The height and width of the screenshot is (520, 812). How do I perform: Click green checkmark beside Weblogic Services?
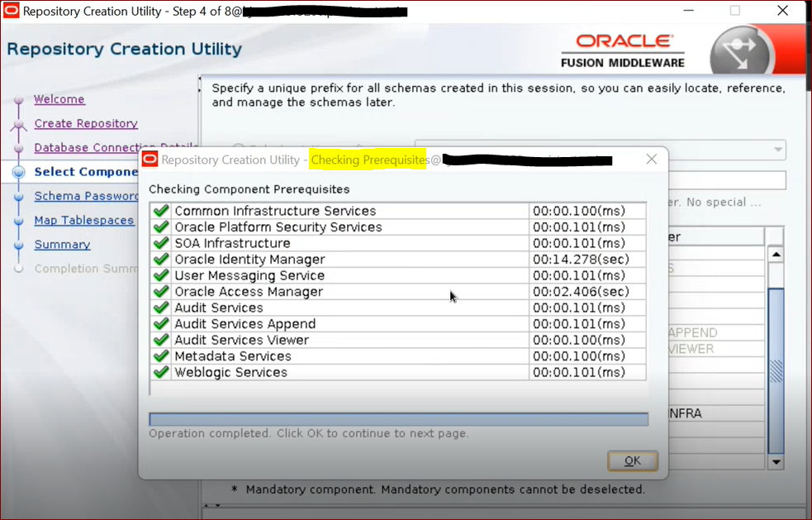pyautogui.click(x=161, y=372)
